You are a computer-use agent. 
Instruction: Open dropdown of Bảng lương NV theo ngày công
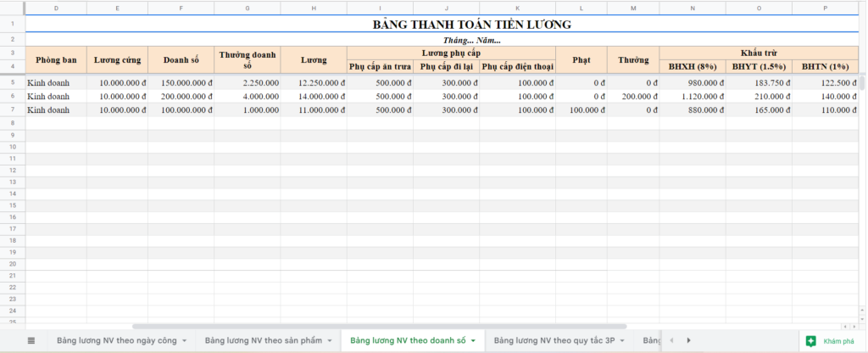click(184, 340)
